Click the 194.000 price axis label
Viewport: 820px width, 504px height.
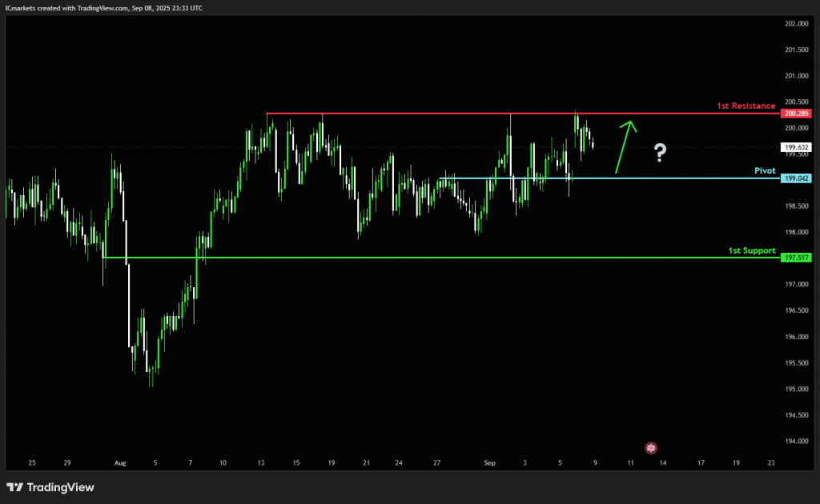tap(797, 442)
